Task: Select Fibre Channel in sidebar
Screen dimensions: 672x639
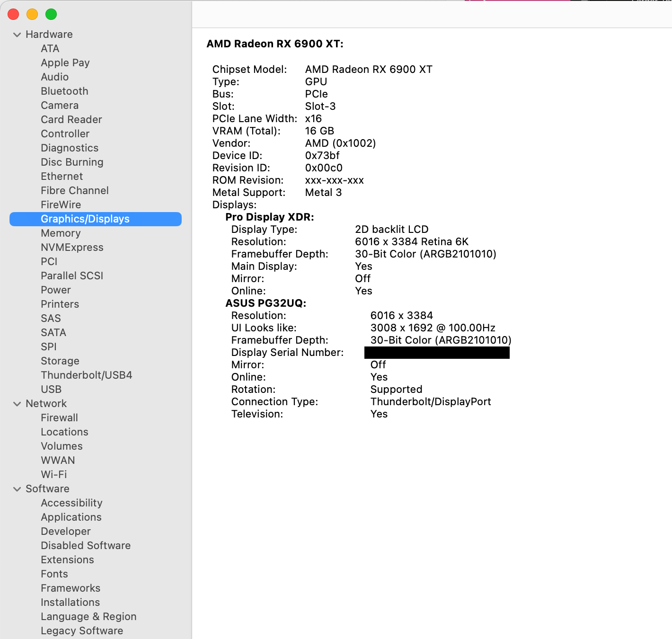Action: tap(75, 191)
